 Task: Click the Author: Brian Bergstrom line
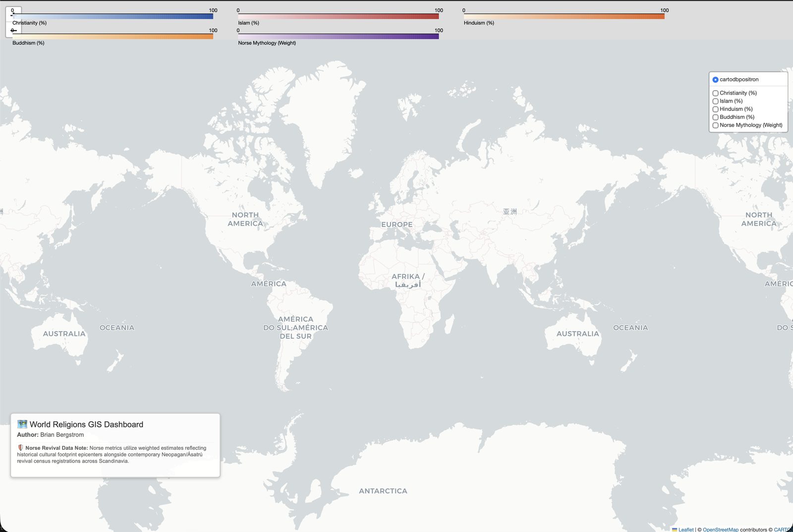[x=51, y=435]
